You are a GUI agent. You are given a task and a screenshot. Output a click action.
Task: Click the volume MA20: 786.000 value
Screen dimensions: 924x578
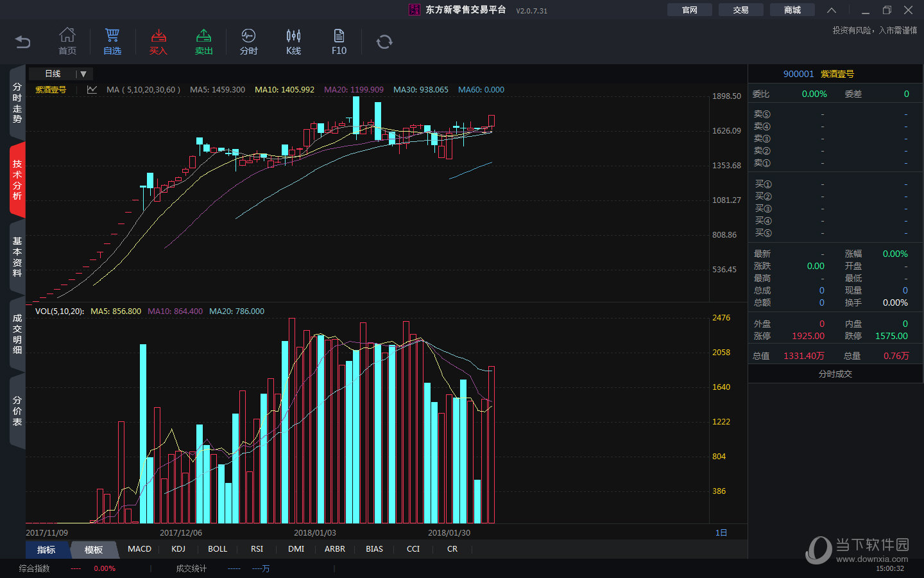pos(237,311)
